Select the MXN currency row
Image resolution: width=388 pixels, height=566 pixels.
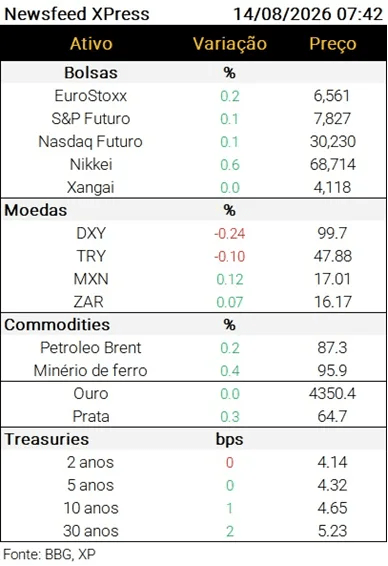click(193, 279)
